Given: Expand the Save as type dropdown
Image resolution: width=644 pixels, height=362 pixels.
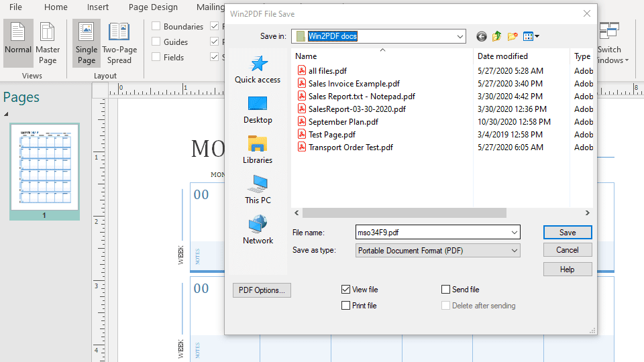Looking at the screenshot, I should tap(515, 251).
